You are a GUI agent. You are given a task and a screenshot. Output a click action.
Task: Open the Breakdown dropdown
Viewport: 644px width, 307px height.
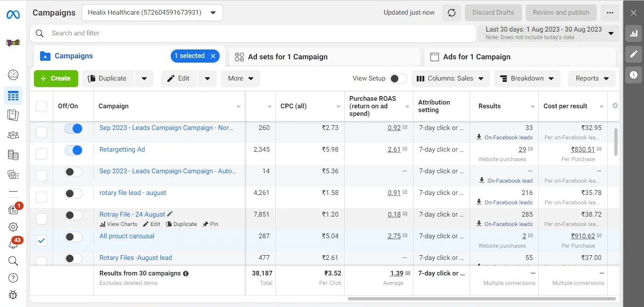point(527,79)
